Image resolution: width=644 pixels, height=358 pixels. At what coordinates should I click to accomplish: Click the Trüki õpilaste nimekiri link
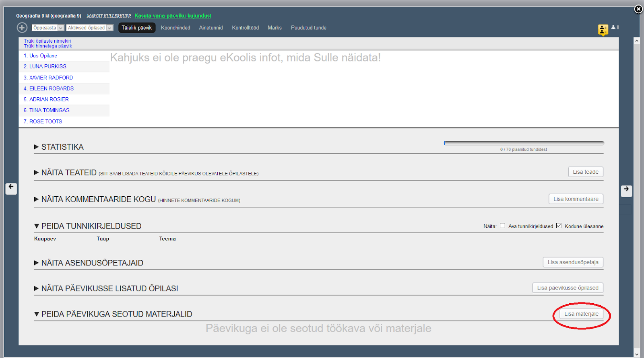point(47,41)
